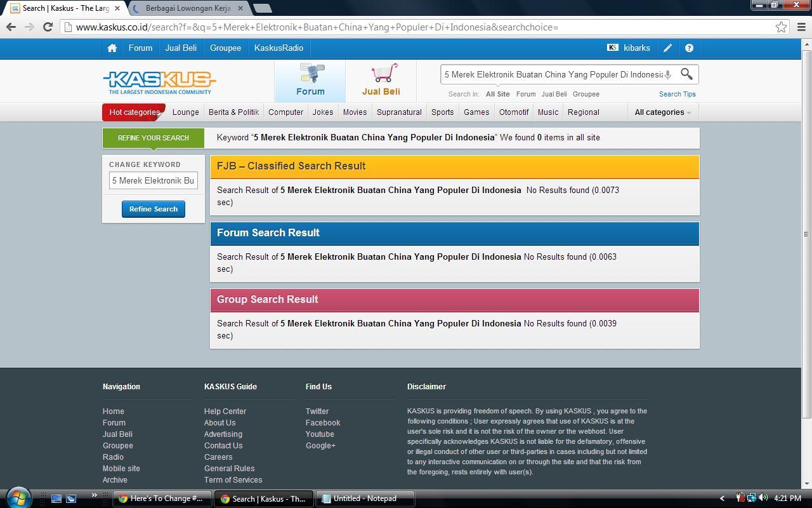Open Berita & Politik category
Image resolution: width=812 pixels, height=508 pixels.
(233, 112)
